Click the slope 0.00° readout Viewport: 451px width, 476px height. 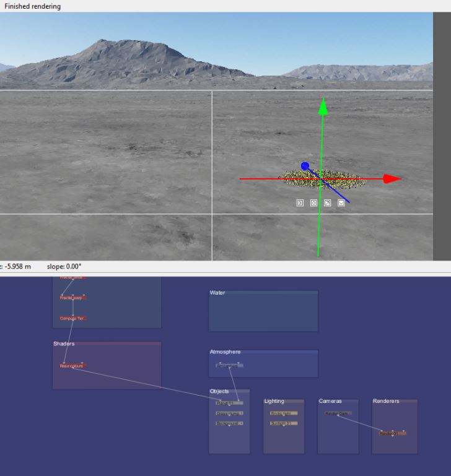(64, 266)
